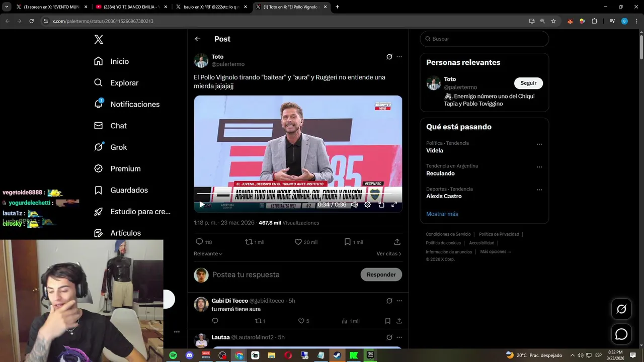Open the browser media control icon
The height and width of the screenshot is (362, 644).
(612, 21)
